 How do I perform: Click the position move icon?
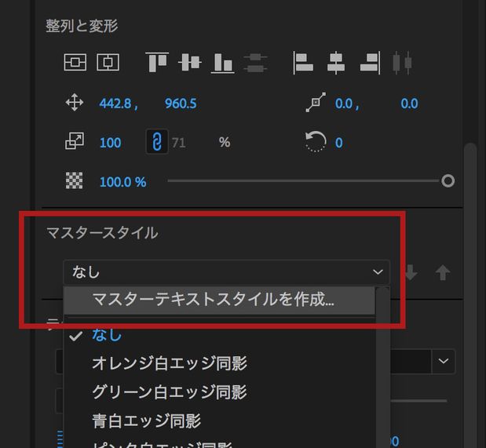pos(75,103)
